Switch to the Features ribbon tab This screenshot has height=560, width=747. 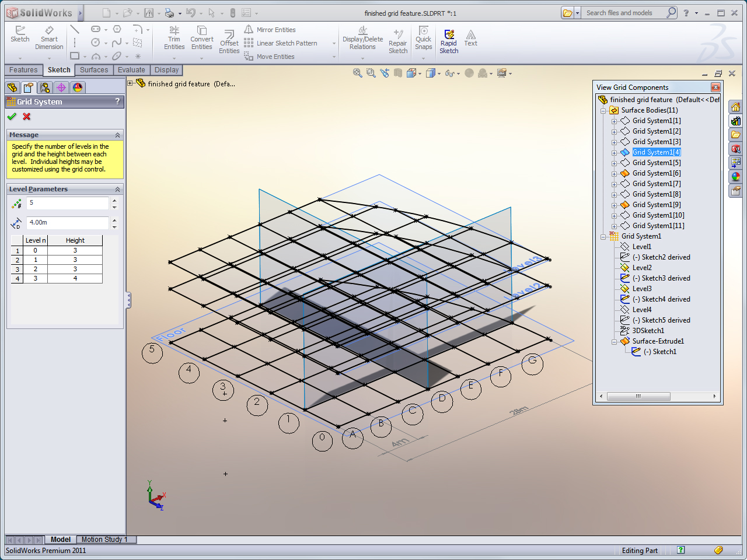(23, 69)
